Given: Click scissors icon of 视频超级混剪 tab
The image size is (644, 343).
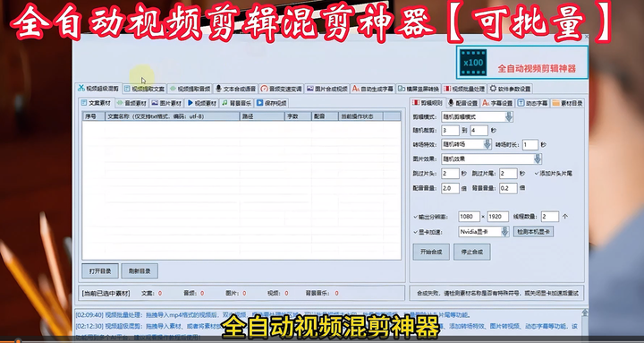Looking at the screenshot, I should [80, 89].
